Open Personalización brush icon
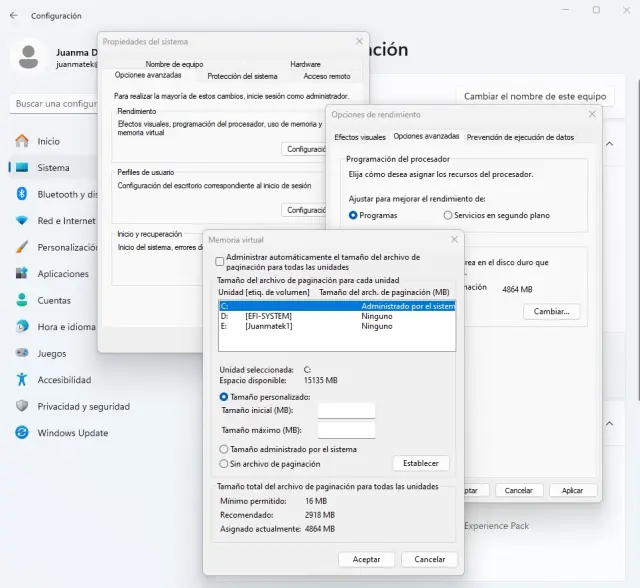The height and width of the screenshot is (588, 640). pos(21,247)
